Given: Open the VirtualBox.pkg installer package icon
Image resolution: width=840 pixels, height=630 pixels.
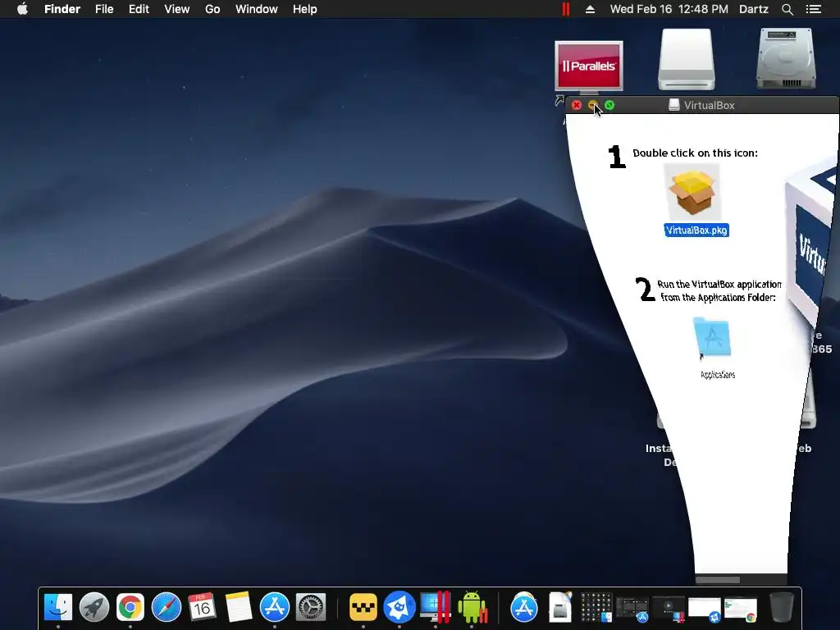Looking at the screenshot, I should 692,193.
